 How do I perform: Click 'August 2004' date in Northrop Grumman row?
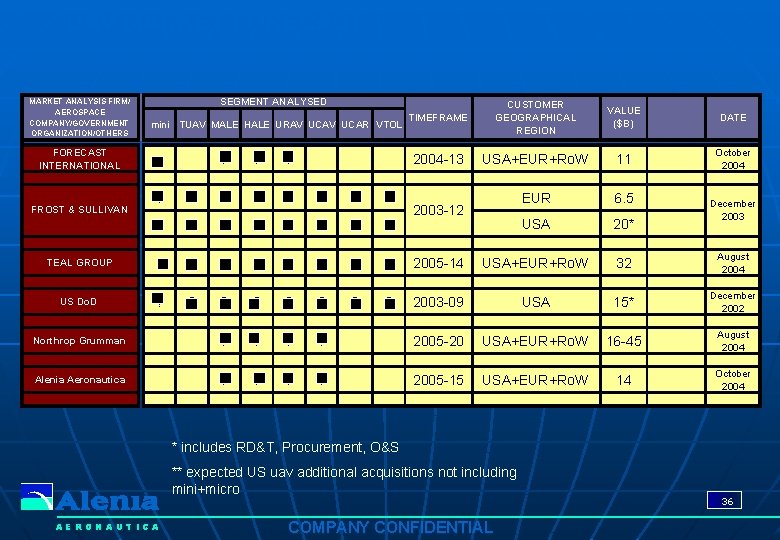pos(733,341)
